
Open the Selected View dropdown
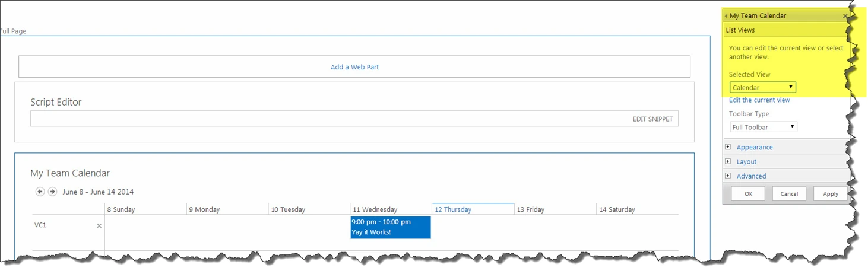763,87
